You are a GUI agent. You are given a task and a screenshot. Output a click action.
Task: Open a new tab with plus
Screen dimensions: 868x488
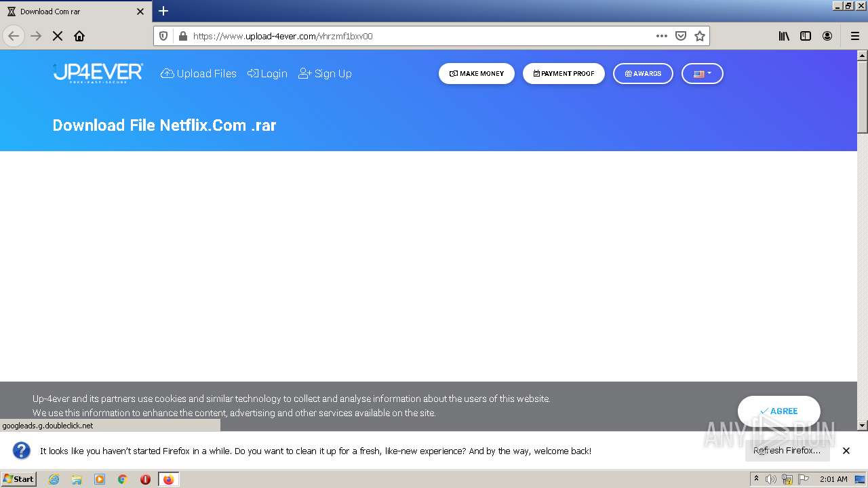coord(163,11)
